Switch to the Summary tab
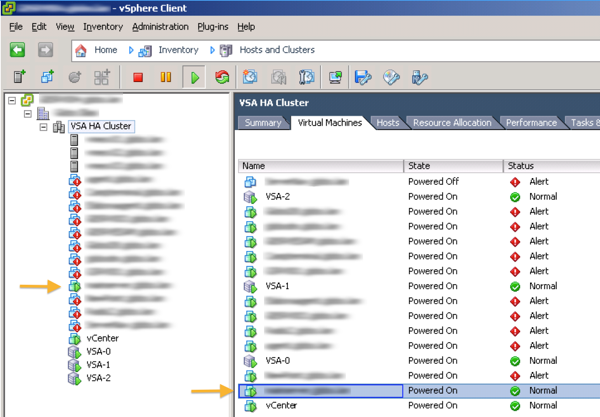600x417 pixels. point(263,123)
